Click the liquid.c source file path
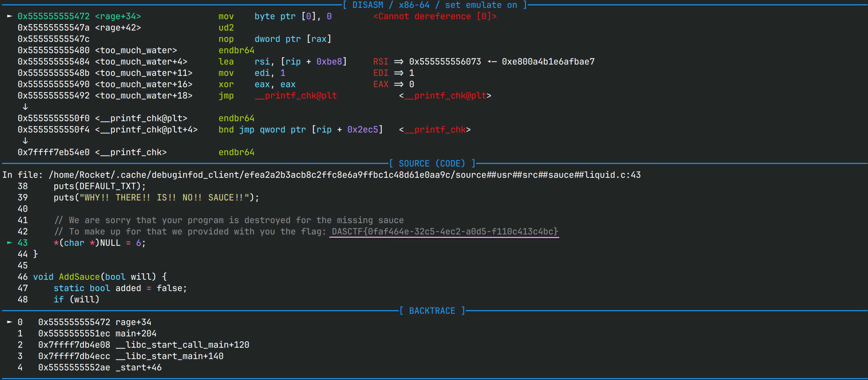The width and height of the screenshot is (868, 380). (345, 175)
